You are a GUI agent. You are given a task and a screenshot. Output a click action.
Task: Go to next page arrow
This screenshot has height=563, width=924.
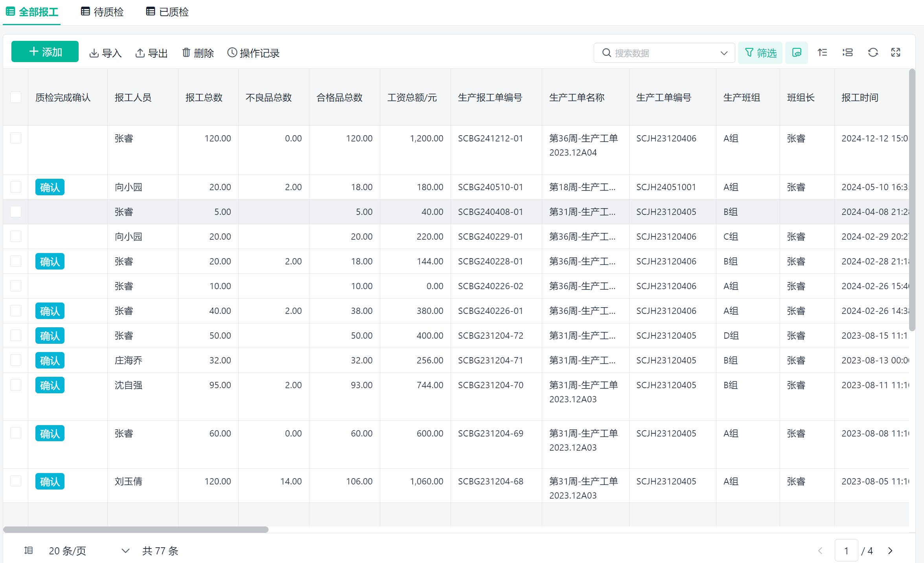[x=890, y=551]
